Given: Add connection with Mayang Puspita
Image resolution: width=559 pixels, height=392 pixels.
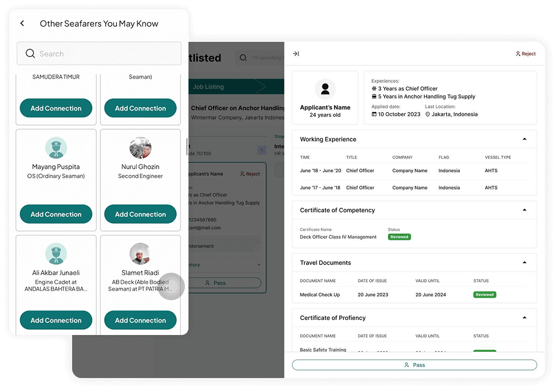Looking at the screenshot, I should tap(56, 215).
